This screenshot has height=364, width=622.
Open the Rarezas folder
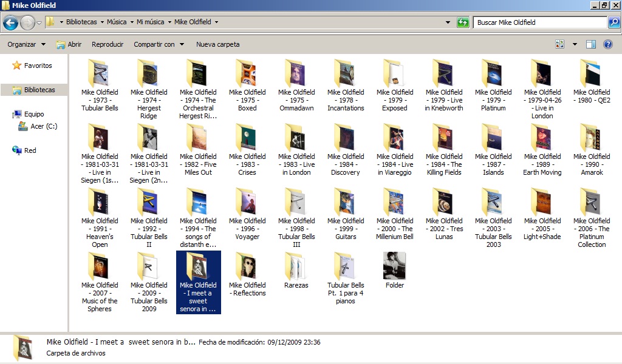[x=296, y=270]
